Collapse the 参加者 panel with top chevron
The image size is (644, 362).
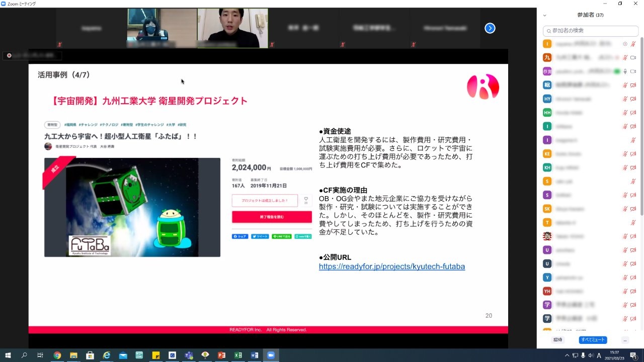(544, 16)
